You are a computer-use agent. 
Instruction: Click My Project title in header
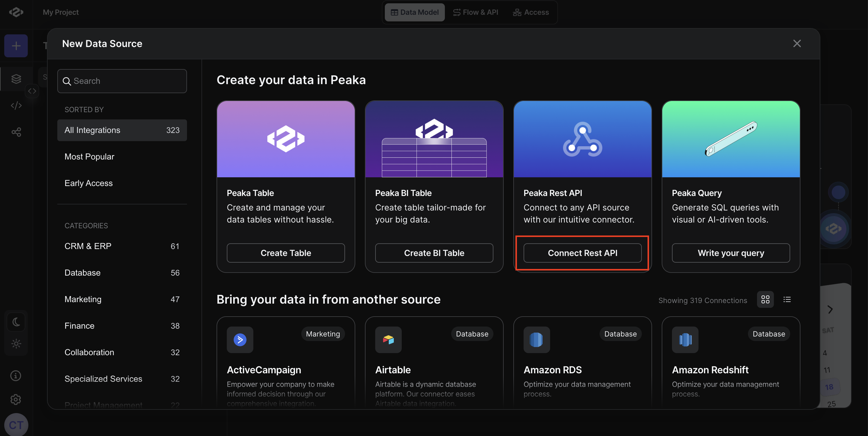61,12
